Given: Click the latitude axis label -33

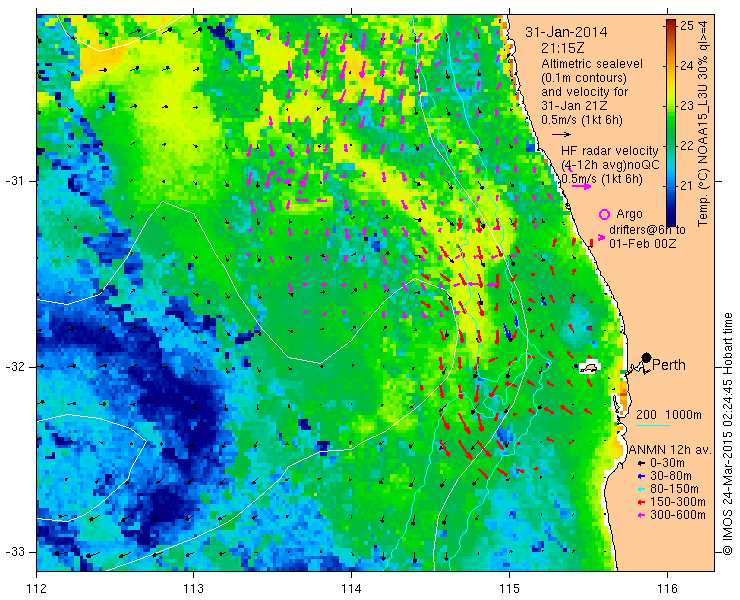Looking at the screenshot, I should coord(14,552).
